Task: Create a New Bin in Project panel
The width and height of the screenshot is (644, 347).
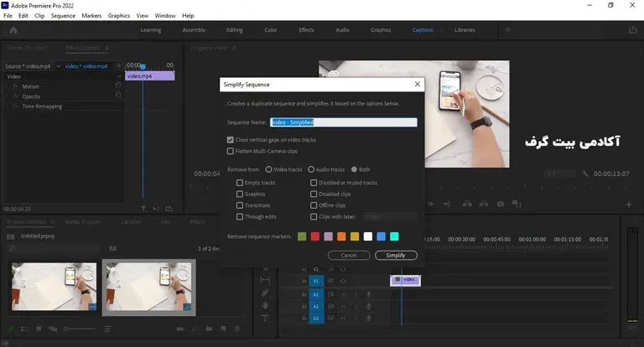Action: 209,329
